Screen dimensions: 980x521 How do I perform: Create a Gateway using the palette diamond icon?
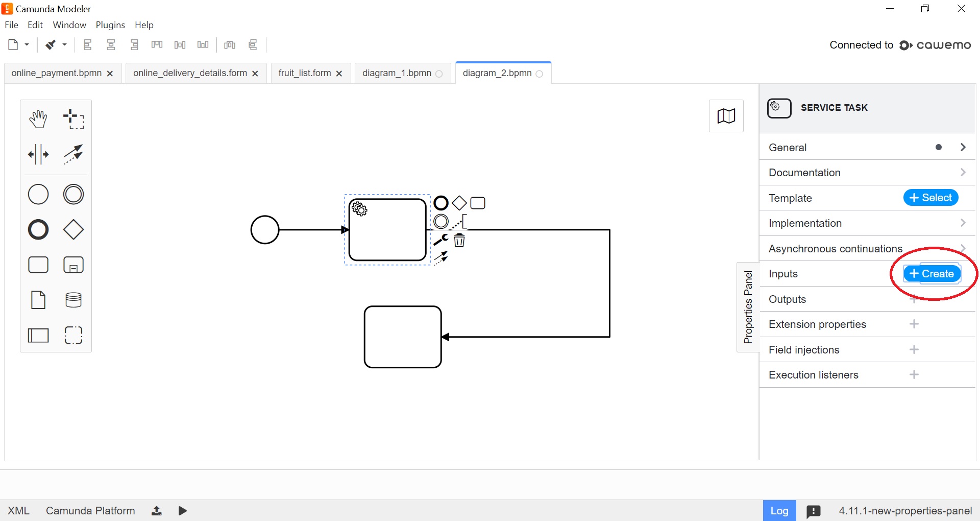tap(73, 230)
